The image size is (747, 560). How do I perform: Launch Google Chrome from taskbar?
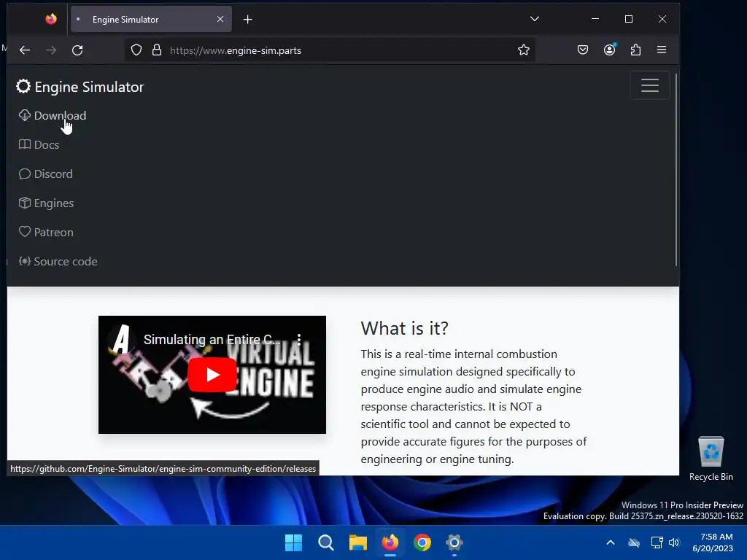click(x=422, y=542)
